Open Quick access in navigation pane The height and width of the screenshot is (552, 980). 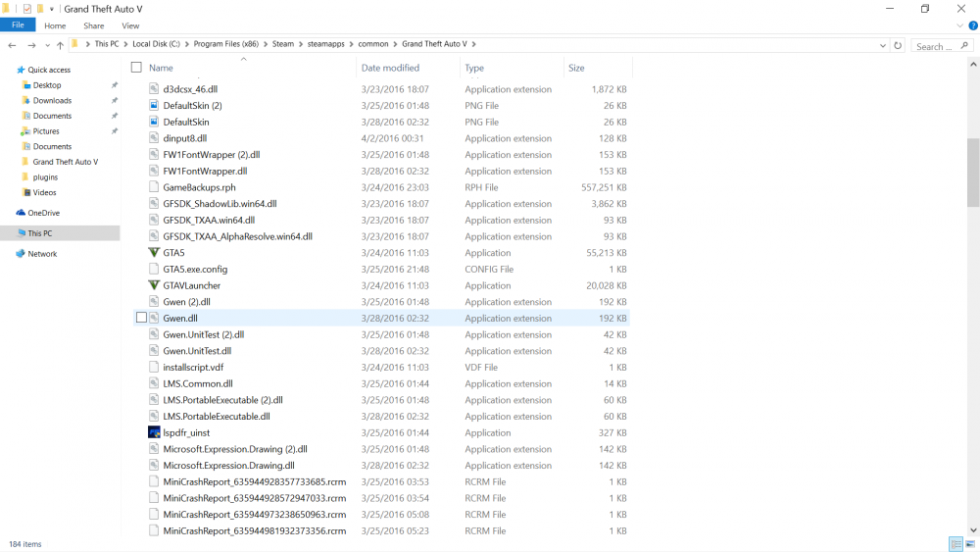tap(49, 70)
